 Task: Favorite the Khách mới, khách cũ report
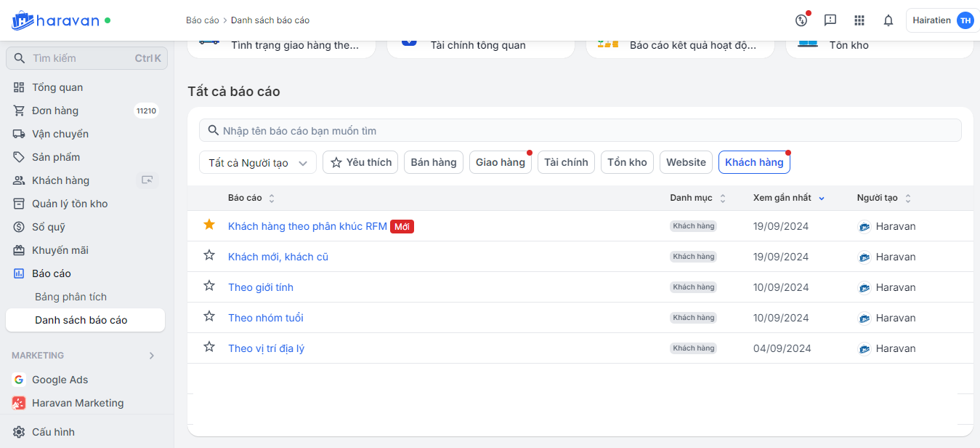click(209, 255)
